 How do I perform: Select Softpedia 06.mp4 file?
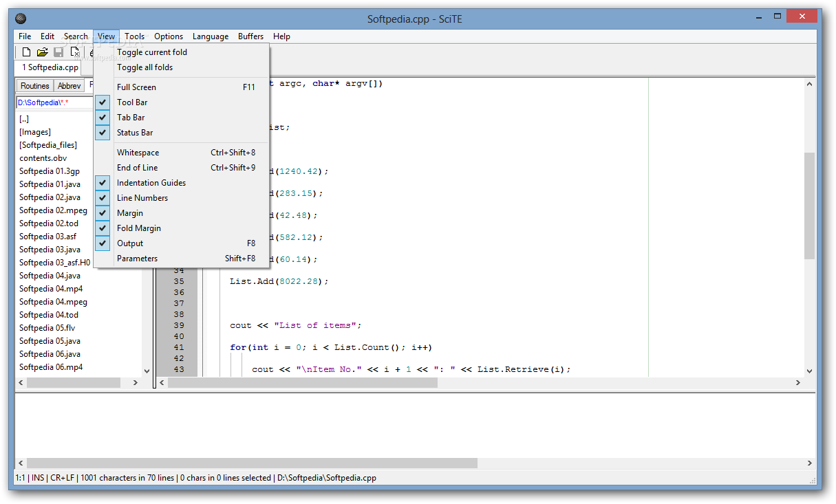tap(51, 367)
